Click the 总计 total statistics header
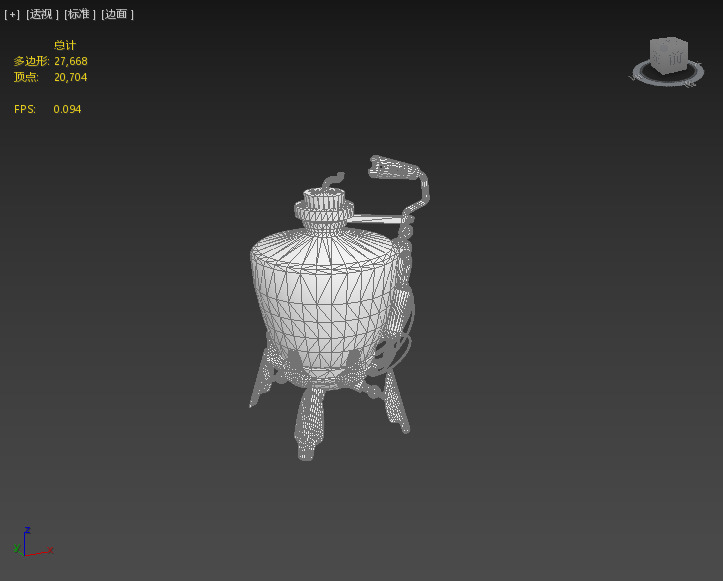The height and width of the screenshot is (581, 723). click(65, 45)
